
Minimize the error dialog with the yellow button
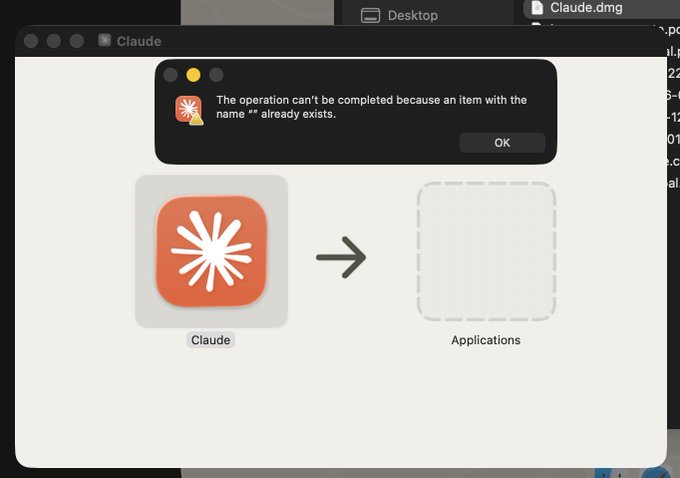tap(193, 75)
